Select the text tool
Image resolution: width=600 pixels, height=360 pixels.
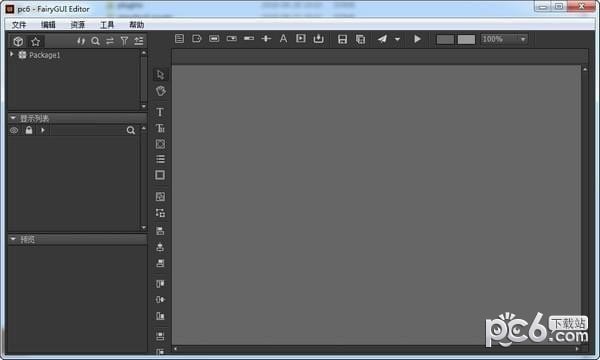[x=160, y=112]
